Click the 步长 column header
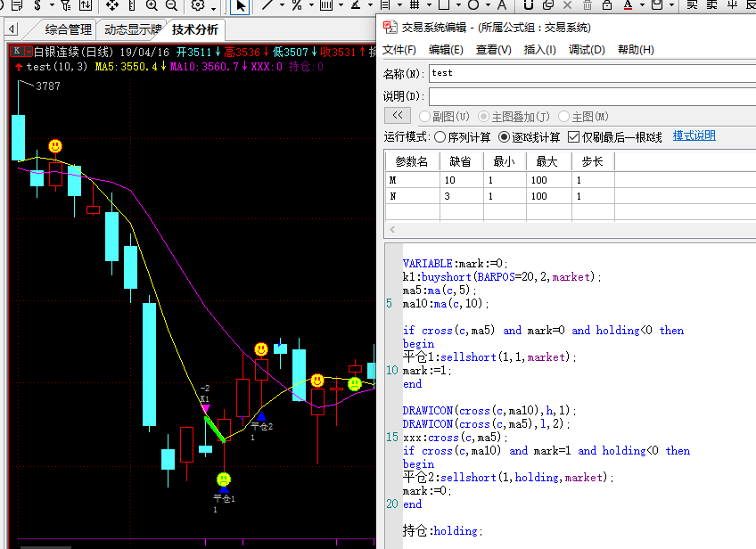This screenshot has height=549, width=756. (593, 161)
